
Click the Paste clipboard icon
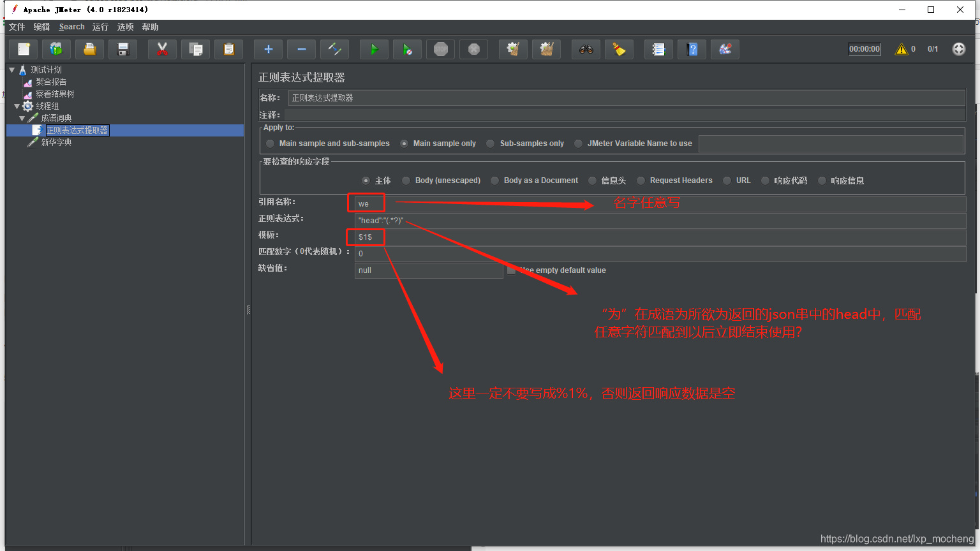229,49
